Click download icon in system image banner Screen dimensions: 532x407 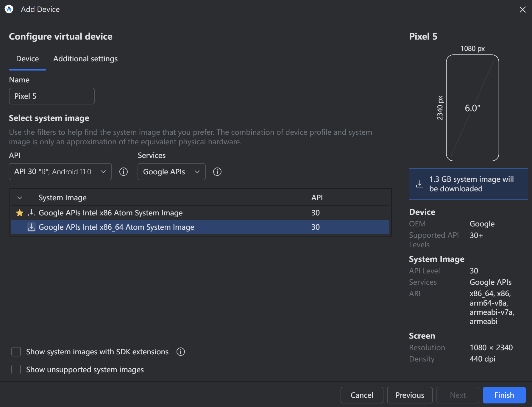point(420,184)
